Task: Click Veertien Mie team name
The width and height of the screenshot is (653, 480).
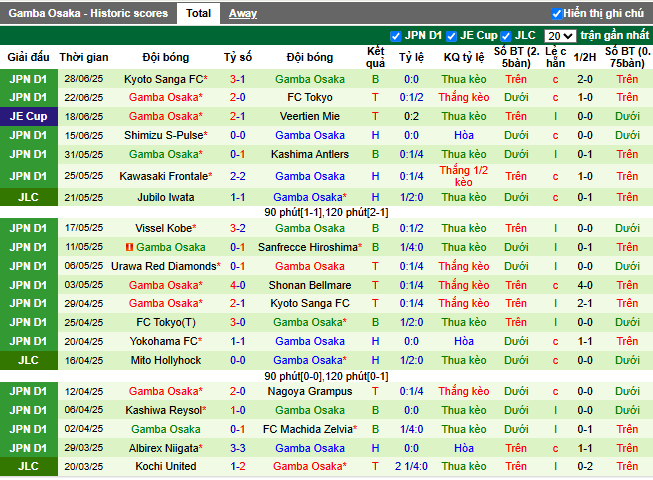Action: pos(310,116)
